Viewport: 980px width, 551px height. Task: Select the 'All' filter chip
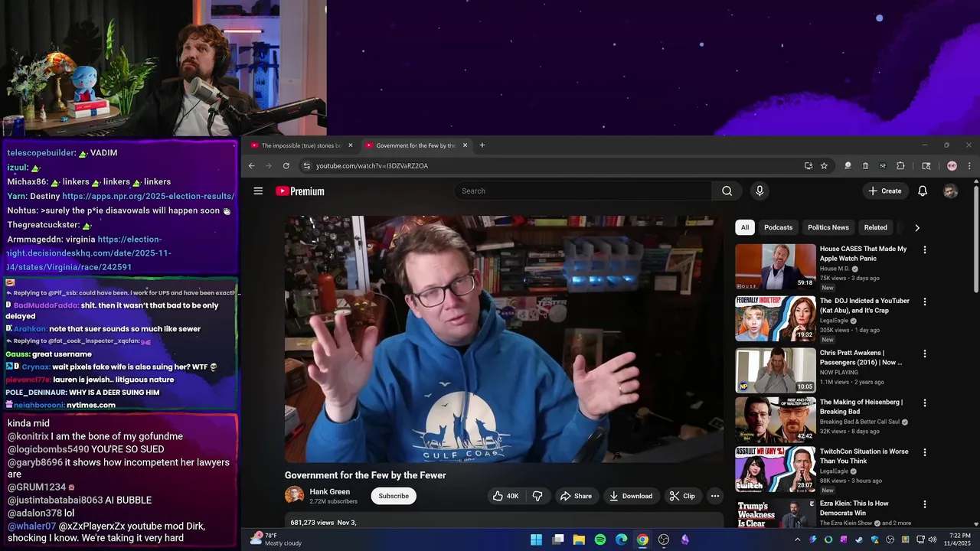pos(744,227)
